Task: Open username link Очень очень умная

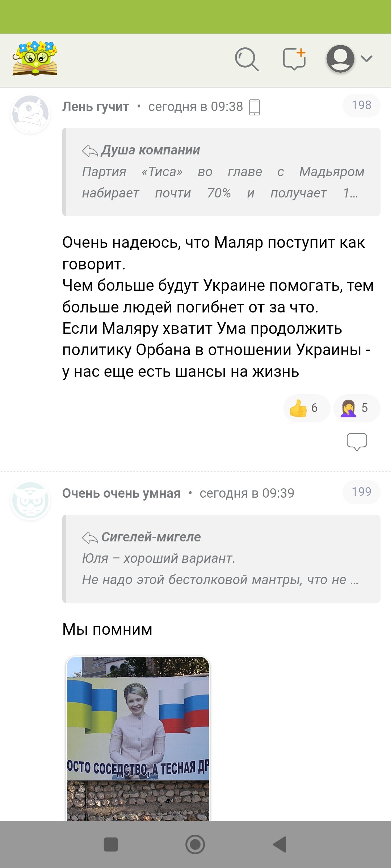Action: (121, 493)
